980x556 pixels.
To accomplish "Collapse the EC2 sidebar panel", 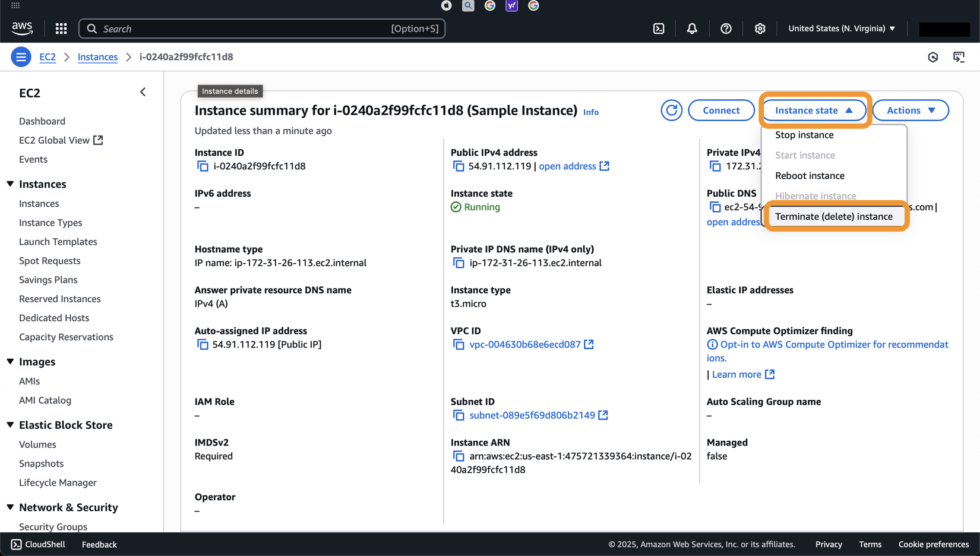I will [143, 92].
